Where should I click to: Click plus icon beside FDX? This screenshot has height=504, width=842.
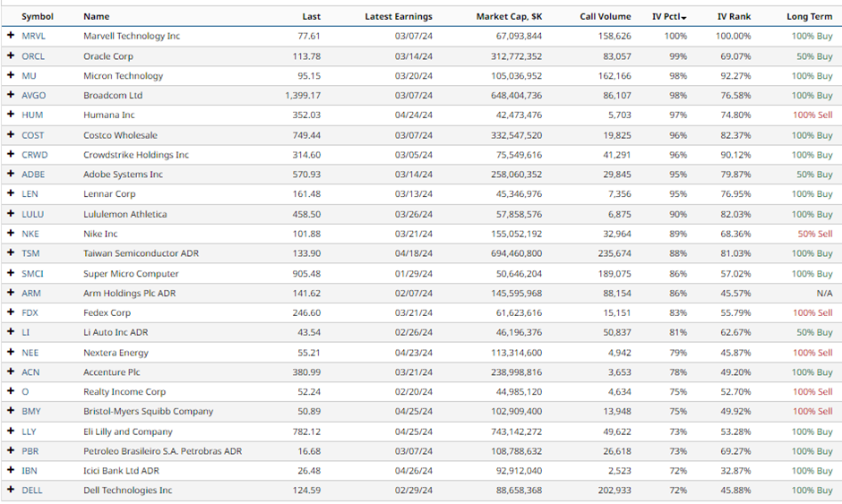(x=11, y=312)
